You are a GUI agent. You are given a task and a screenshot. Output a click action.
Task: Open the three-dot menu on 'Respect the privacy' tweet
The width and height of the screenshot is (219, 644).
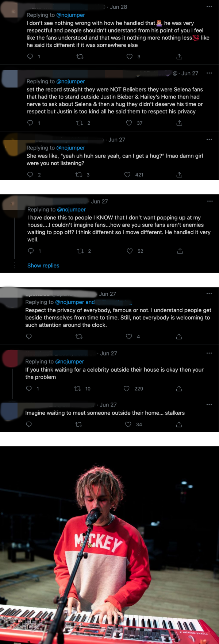pyautogui.click(x=209, y=294)
